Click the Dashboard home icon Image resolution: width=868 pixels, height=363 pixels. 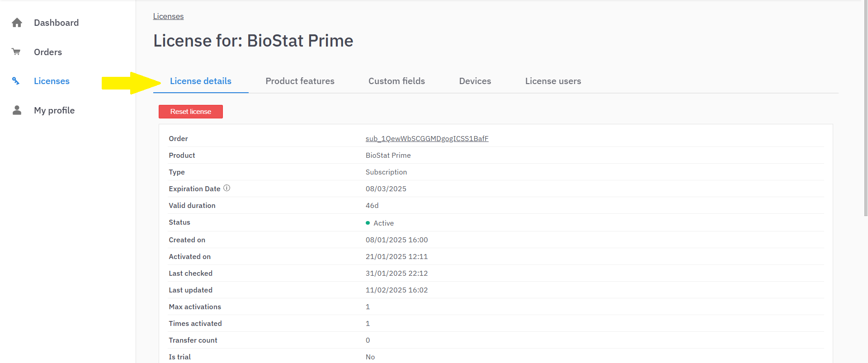[17, 23]
